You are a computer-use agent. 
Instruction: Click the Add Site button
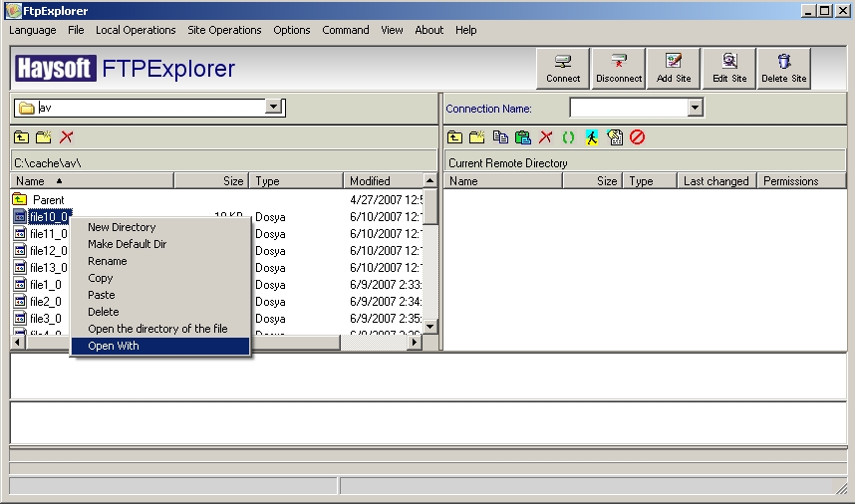click(674, 69)
